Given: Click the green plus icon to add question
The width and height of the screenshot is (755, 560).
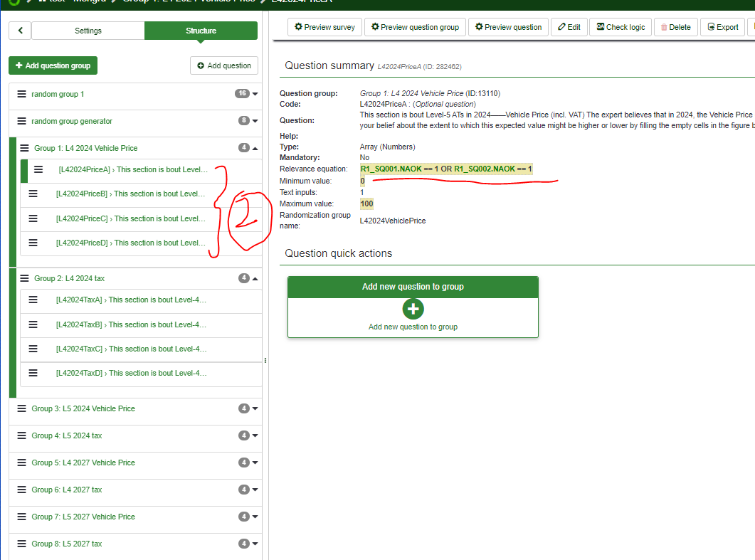Looking at the screenshot, I should pos(413,309).
